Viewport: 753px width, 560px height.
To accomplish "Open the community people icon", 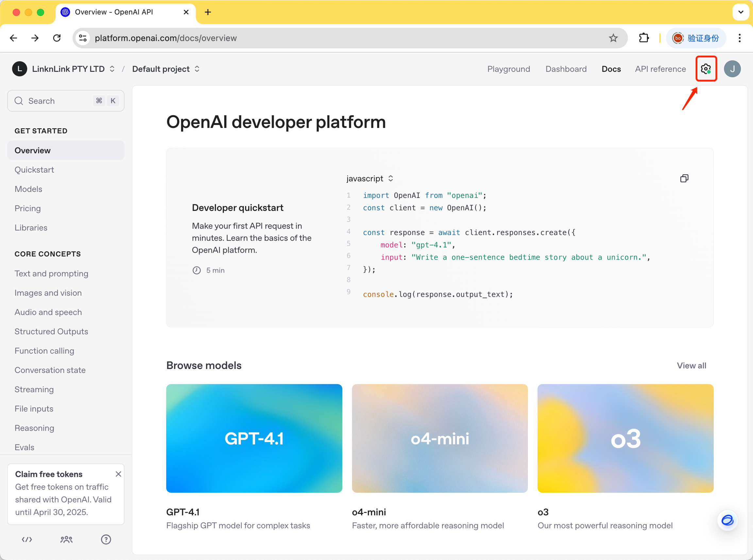I will pyautogui.click(x=66, y=539).
